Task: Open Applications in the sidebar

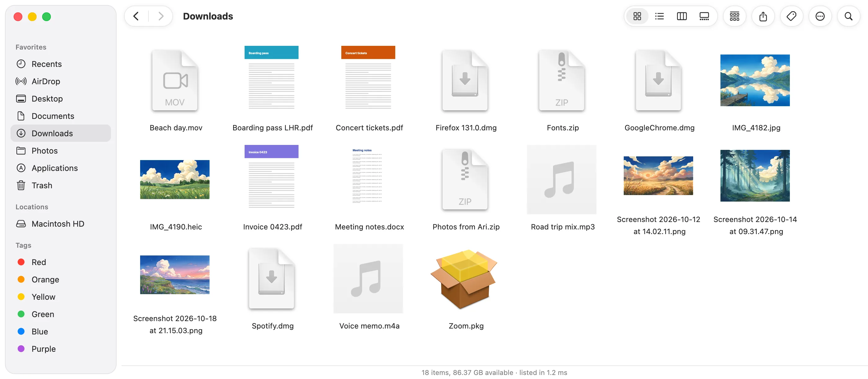Action: 61,168
